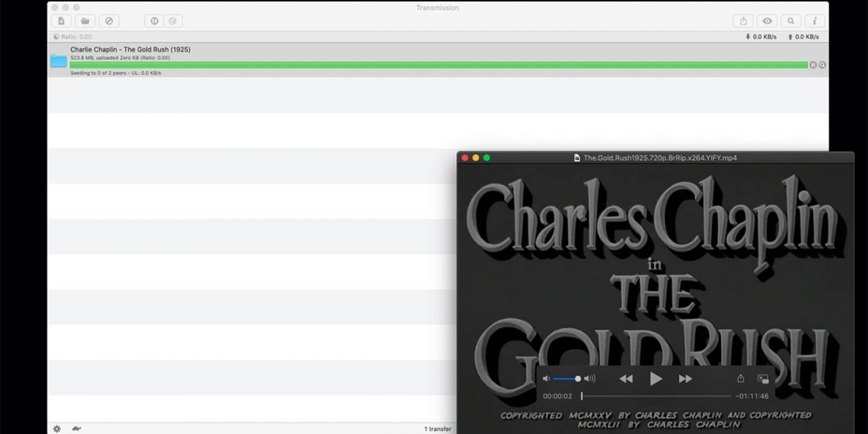868x434 pixels.
Task: Reveal Gold Rush torrent files via magnifier icon
Action: pos(822,65)
